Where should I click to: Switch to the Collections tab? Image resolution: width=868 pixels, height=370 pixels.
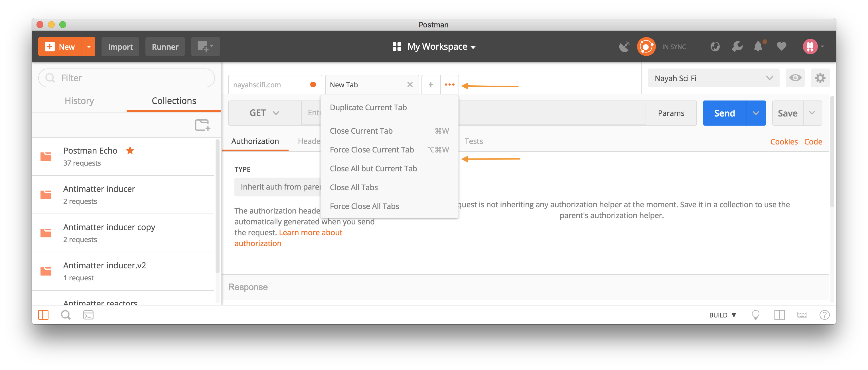(x=174, y=101)
